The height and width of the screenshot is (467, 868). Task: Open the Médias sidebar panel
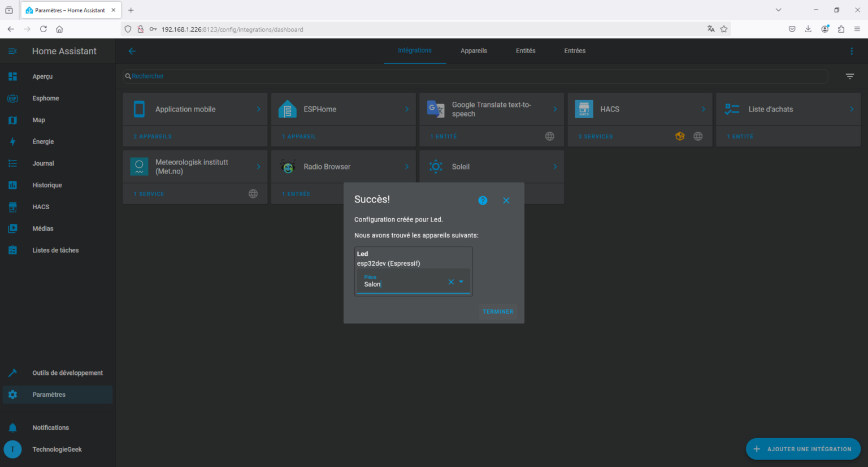[42, 228]
